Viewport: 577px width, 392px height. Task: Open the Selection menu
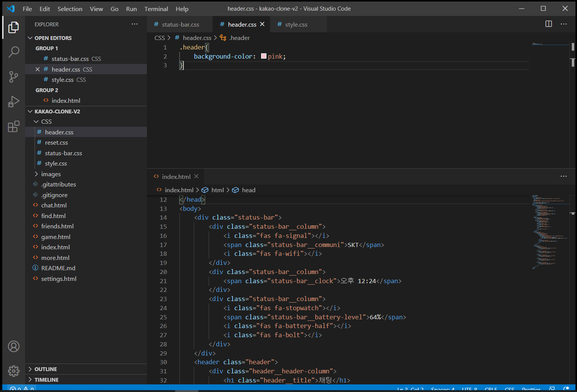tap(70, 9)
